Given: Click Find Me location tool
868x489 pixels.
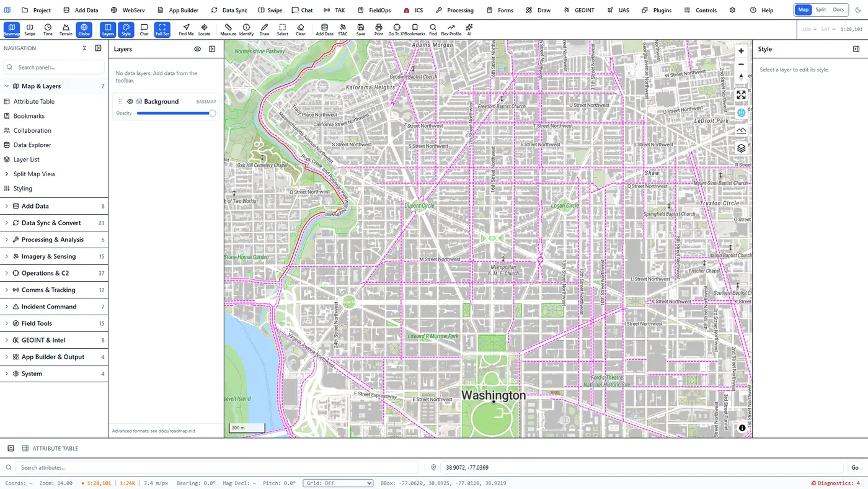Looking at the screenshot, I should click(x=186, y=30).
